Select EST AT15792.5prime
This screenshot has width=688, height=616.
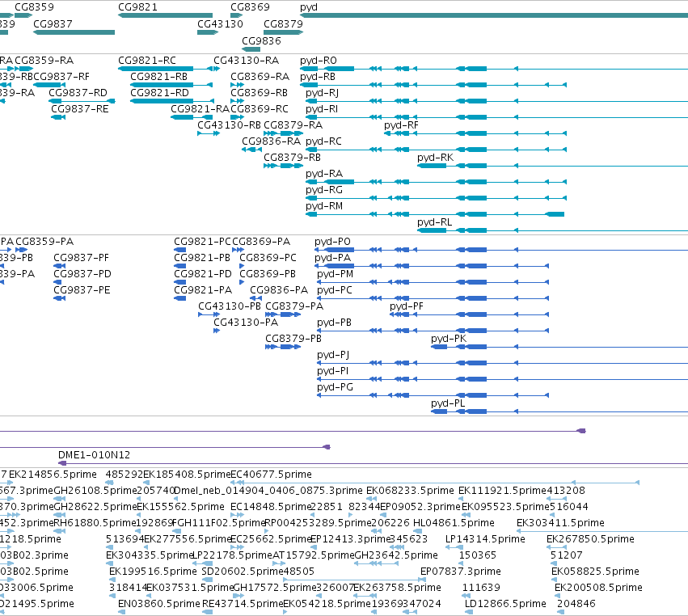314,555
